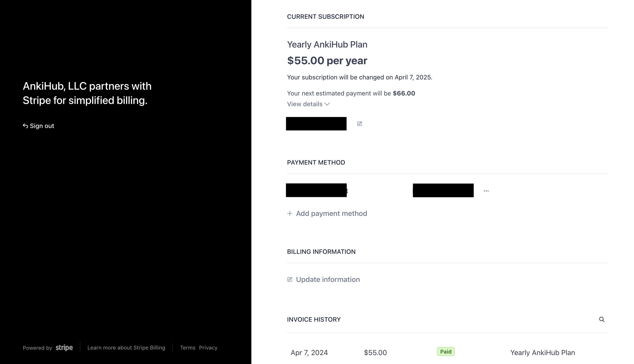Click Sign out
Viewport: 634px width, 364px height.
pyautogui.click(x=38, y=126)
